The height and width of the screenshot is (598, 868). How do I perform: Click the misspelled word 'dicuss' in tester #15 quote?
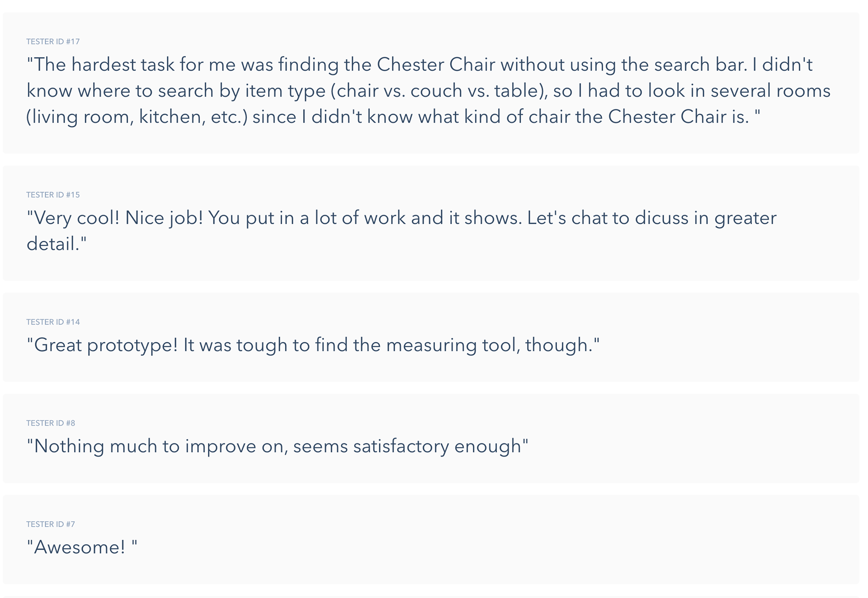pyautogui.click(x=661, y=218)
